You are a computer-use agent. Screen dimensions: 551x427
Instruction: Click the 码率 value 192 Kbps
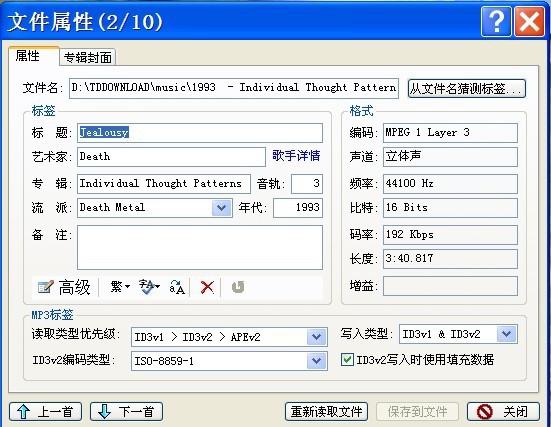coord(450,235)
